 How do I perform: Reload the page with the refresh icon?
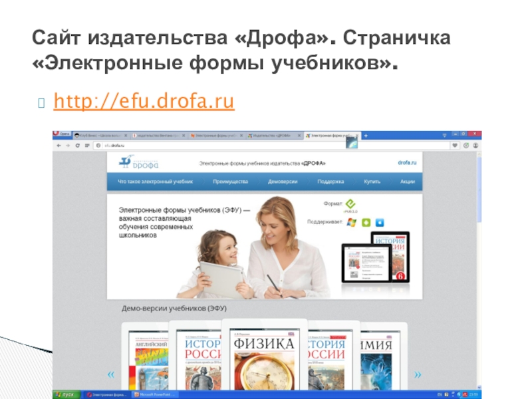pos(77,146)
